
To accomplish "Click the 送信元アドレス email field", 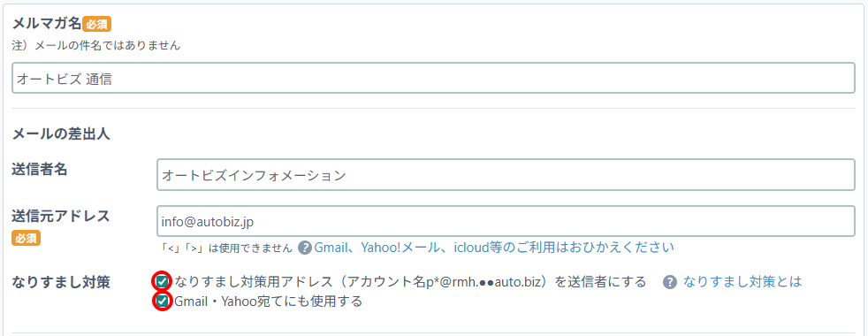I will 506,221.
